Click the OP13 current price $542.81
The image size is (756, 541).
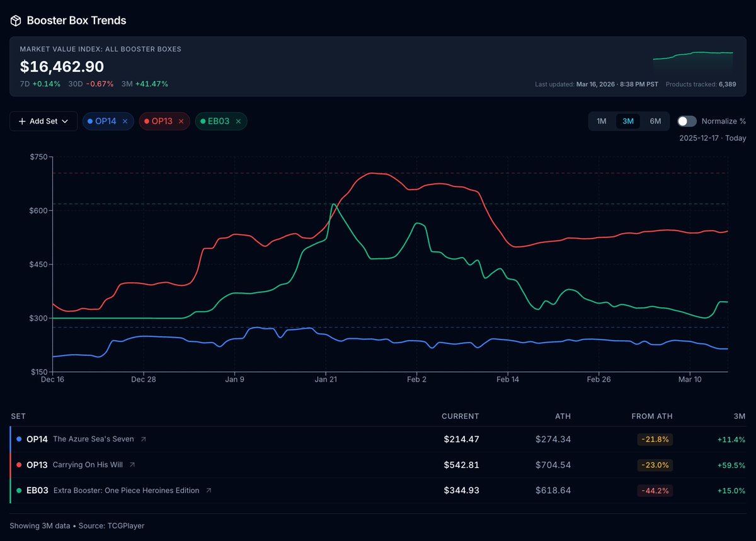point(462,465)
